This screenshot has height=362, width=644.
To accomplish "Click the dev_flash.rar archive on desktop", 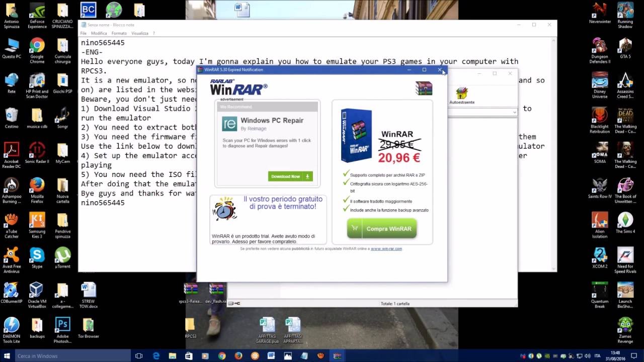I will coord(216,293).
